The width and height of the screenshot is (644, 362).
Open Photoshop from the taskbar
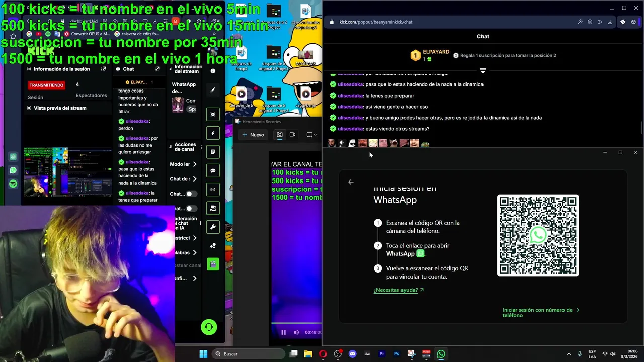[x=396, y=354]
